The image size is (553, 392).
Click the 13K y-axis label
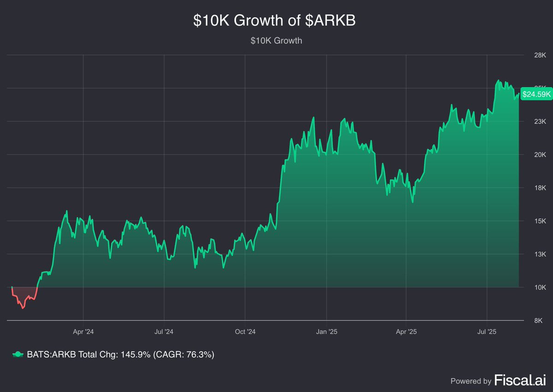click(540, 254)
